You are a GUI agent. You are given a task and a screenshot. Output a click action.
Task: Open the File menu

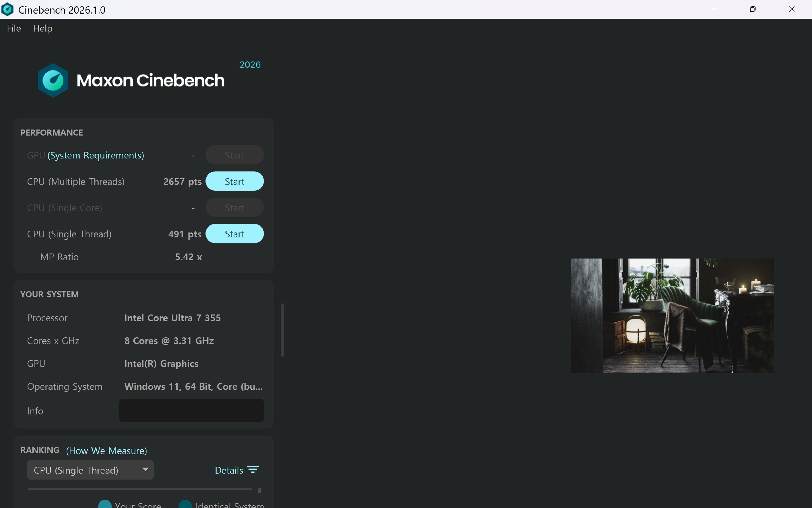pos(14,28)
